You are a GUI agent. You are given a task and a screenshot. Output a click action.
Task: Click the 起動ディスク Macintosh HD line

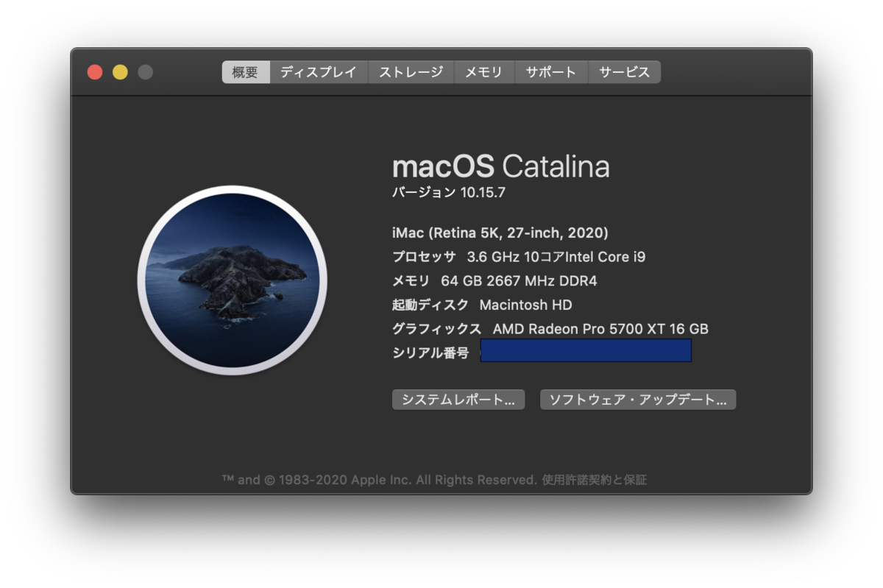point(482,305)
